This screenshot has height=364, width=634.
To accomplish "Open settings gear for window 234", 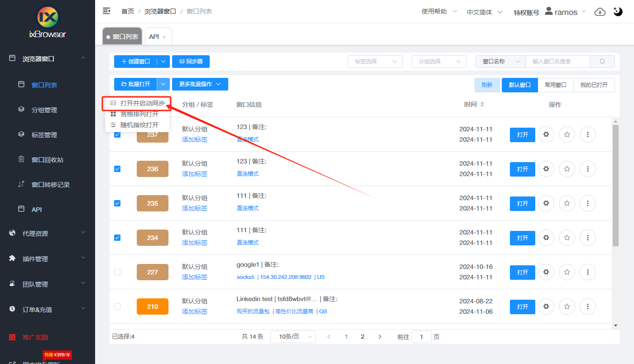I will click(546, 238).
